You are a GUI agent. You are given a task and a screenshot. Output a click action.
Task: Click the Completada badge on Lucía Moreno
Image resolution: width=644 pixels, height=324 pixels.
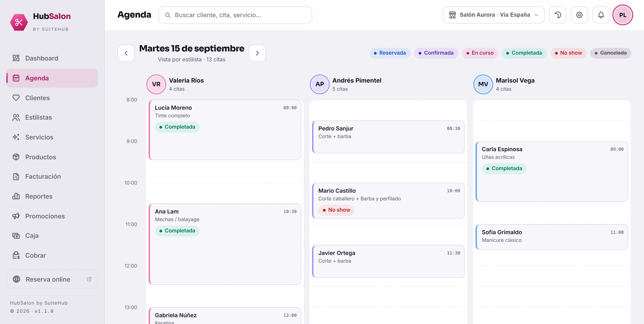177,127
